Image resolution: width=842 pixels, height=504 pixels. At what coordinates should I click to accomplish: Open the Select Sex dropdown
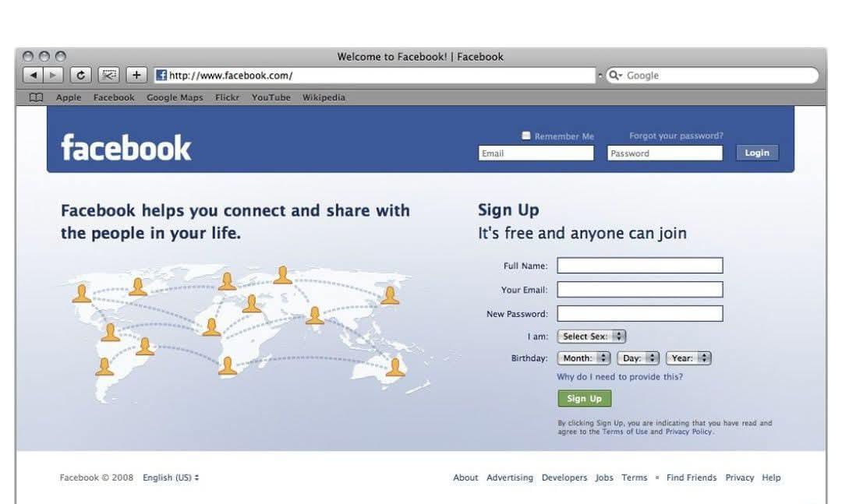[x=592, y=337]
